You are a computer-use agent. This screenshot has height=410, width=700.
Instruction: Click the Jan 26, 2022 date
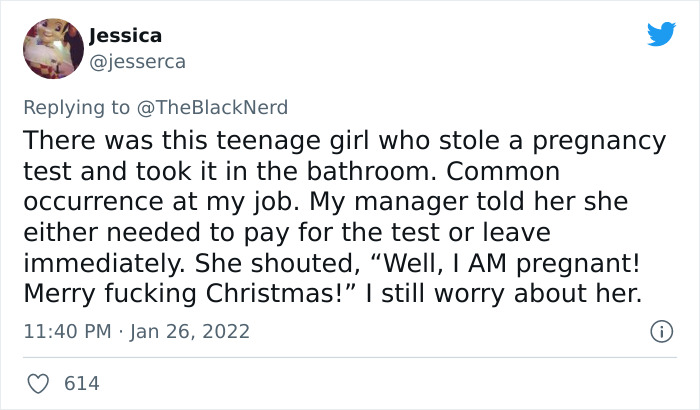(x=190, y=331)
